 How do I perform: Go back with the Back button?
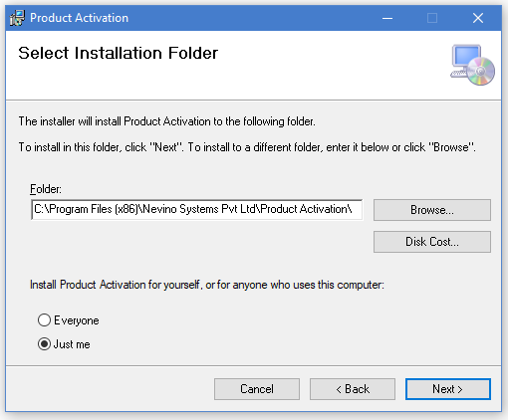pos(353,389)
